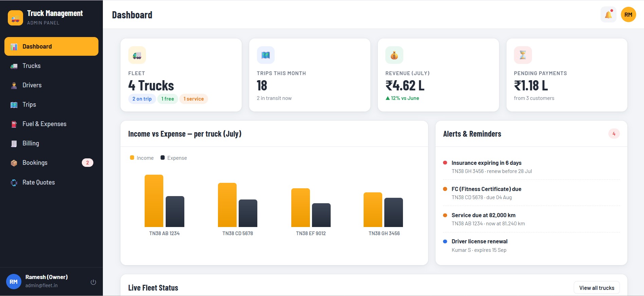The image size is (644, 296).
Task: Click the Alerts count badge 4
Action: [614, 134]
